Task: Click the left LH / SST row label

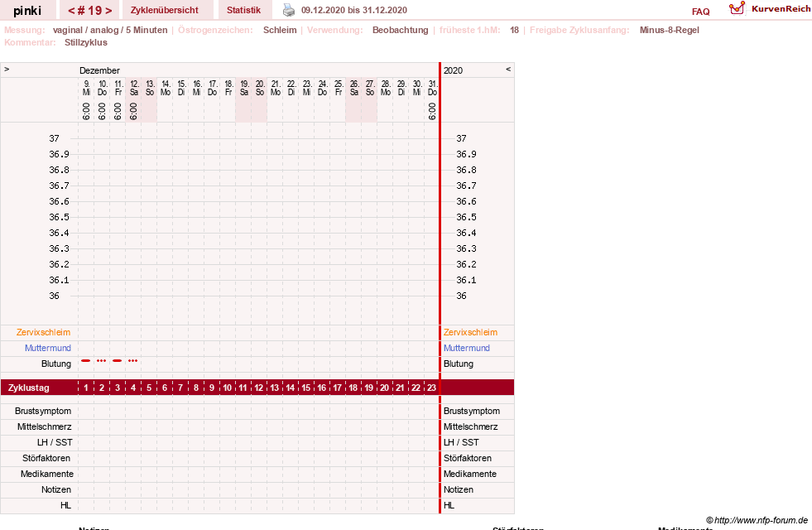Action: (55, 442)
